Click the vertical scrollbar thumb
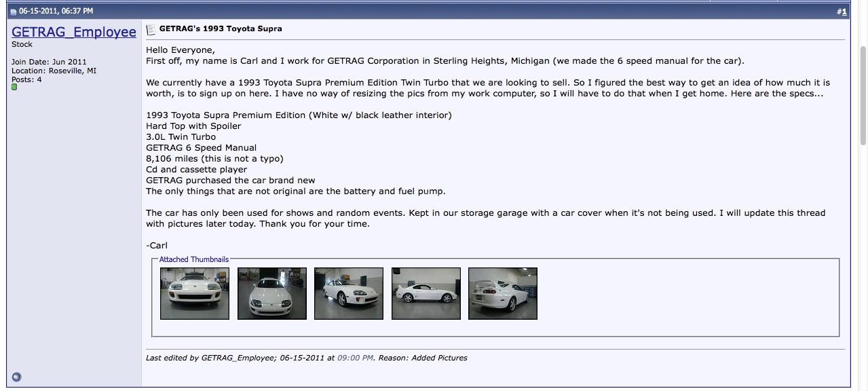This screenshot has height=391, width=868. 863,95
